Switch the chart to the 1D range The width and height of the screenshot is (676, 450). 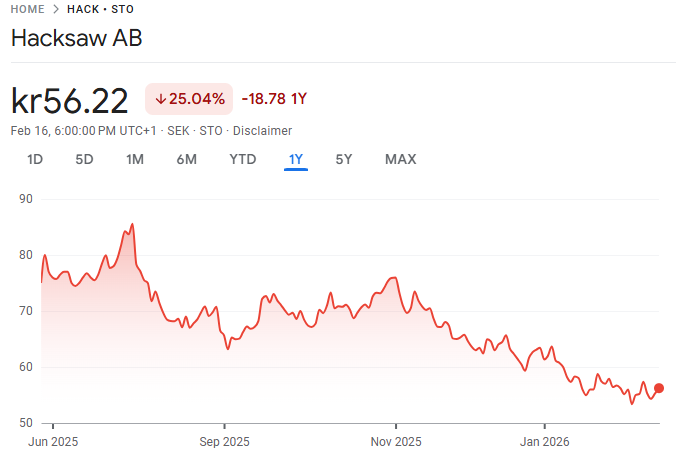(x=35, y=159)
